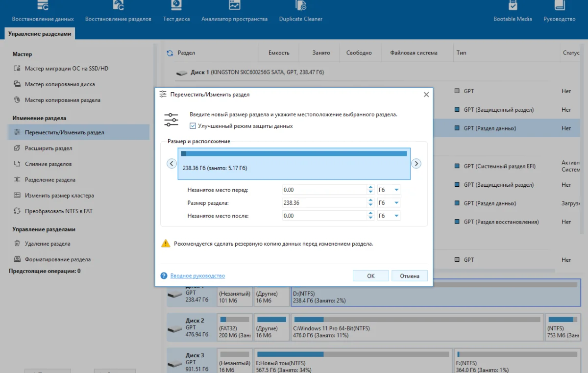The height and width of the screenshot is (373, 588).
Task: Open the Вводное руководство link
Action: pyautogui.click(x=197, y=276)
